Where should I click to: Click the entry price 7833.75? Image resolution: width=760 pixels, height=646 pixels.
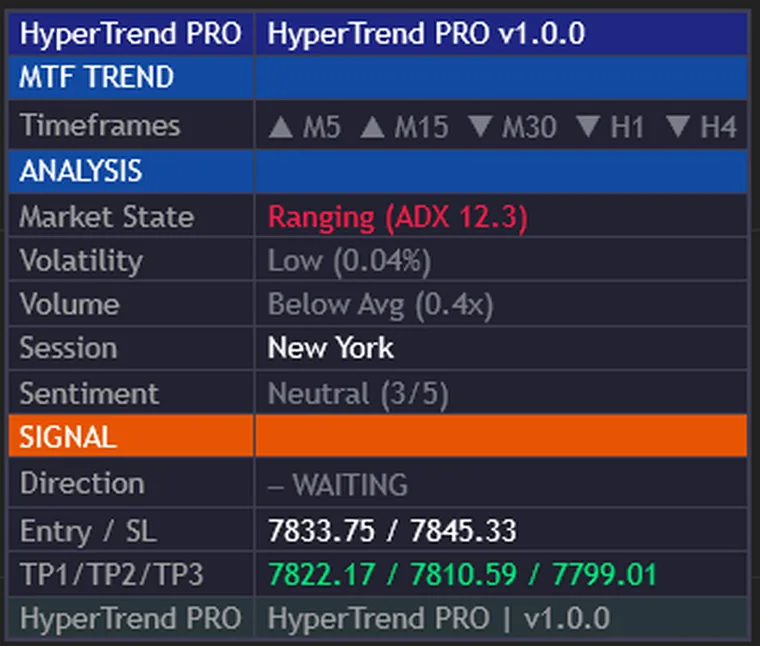click(x=321, y=531)
